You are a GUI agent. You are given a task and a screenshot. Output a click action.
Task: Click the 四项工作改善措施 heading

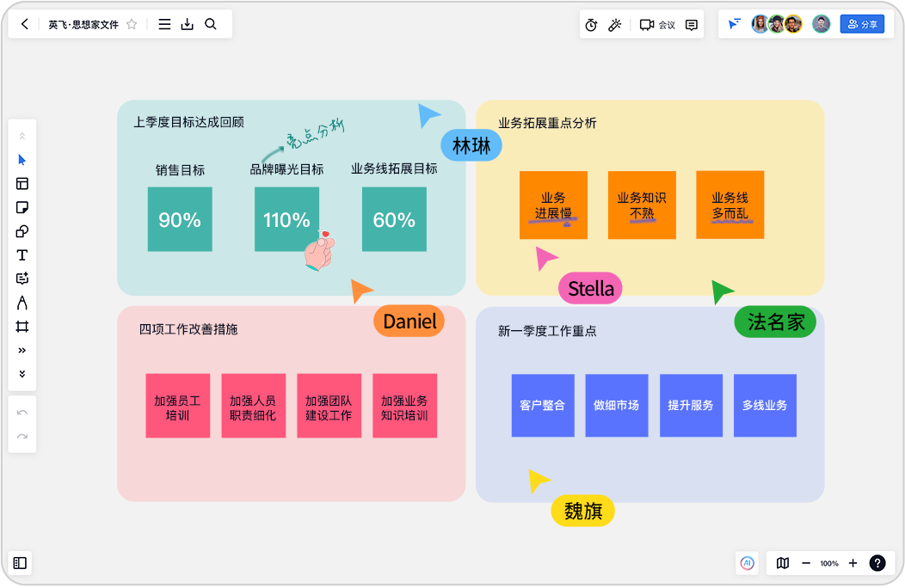click(188, 329)
